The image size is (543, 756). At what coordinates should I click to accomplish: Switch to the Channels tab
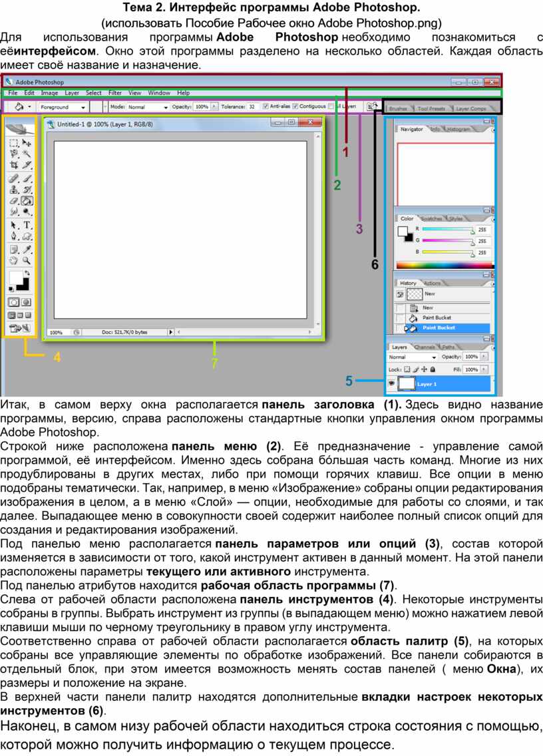point(425,347)
